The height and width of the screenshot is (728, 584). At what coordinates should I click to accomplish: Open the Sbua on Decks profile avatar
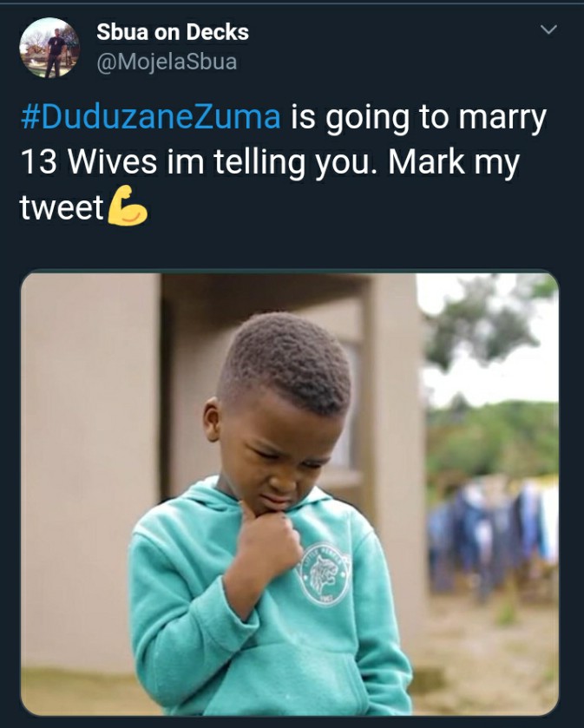tap(49, 48)
